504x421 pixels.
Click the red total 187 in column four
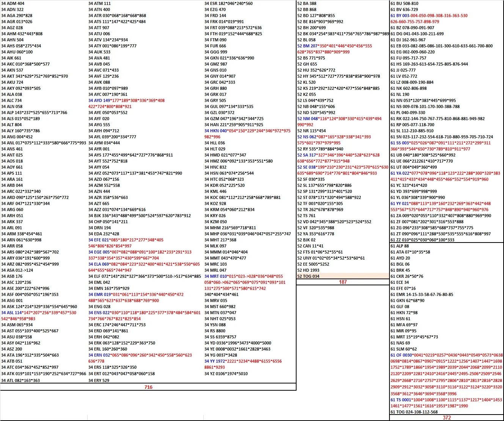coord(342,282)
